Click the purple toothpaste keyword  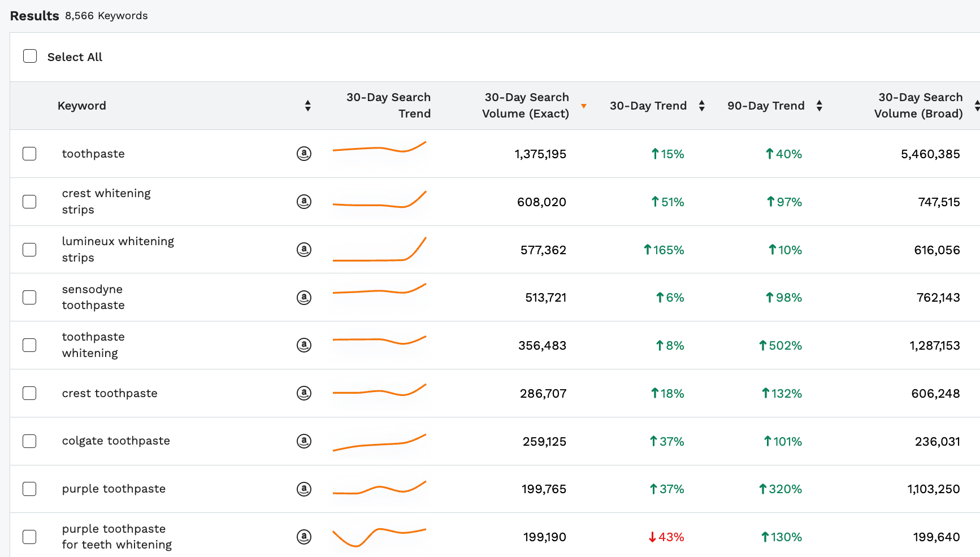pyautogui.click(x=114, y=489)
